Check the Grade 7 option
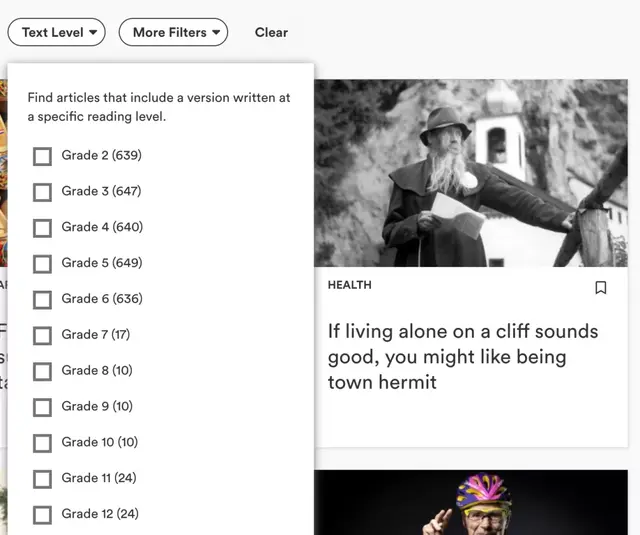Screen dimensions: 640x535 pos(42,335)
